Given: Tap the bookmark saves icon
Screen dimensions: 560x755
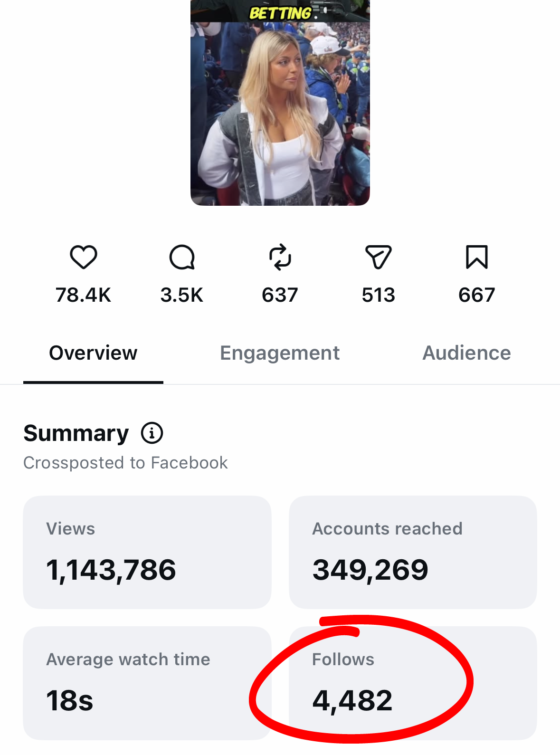Looking at the screenshot, I should pyautogui.click(x=477, y=257).
